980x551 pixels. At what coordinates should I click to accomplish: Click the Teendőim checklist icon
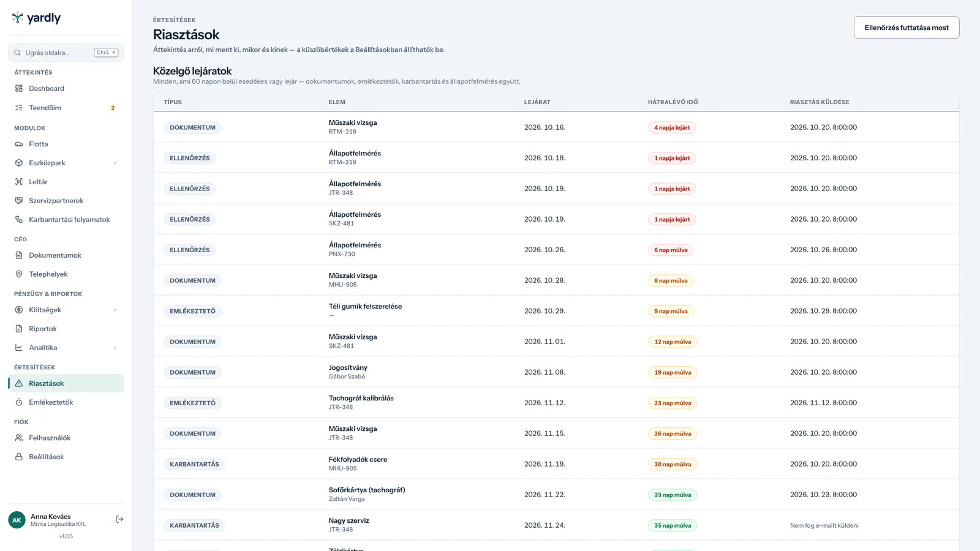click(19, 108)
